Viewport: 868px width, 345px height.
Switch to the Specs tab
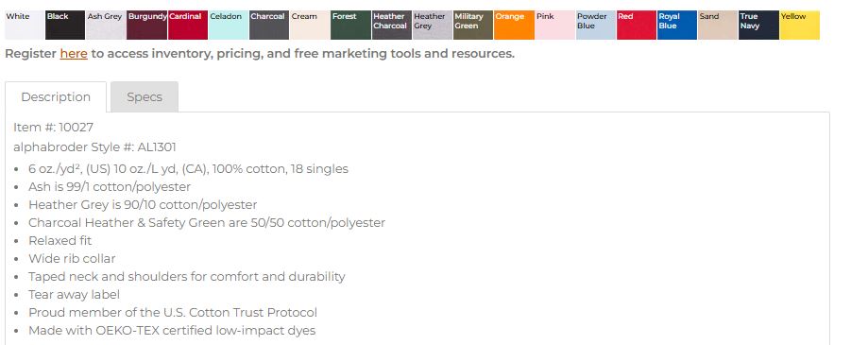click(x=145, y=97)
